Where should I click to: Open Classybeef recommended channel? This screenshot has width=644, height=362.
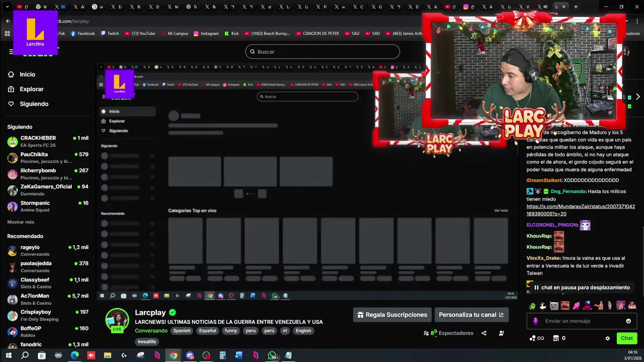coord(48,283)
